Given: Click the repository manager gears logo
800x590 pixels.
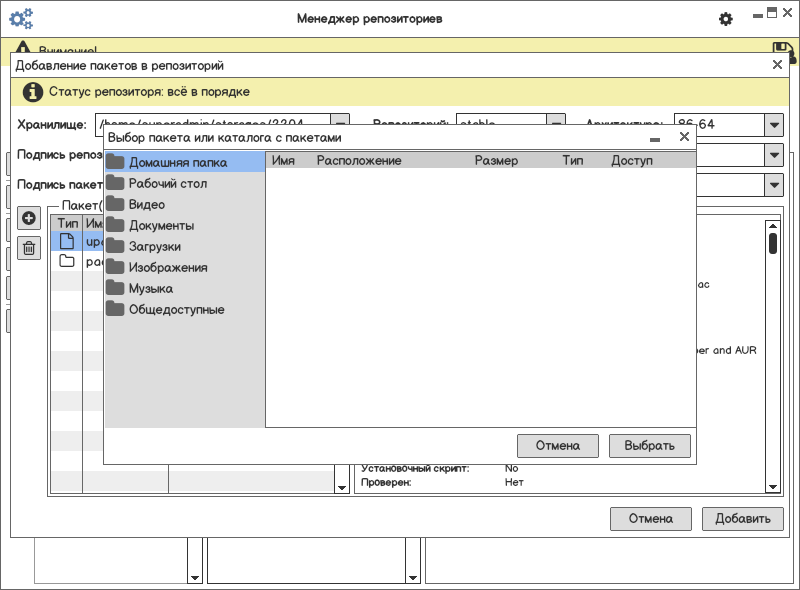Looking at the screenshot, I should tap(21, 18).
